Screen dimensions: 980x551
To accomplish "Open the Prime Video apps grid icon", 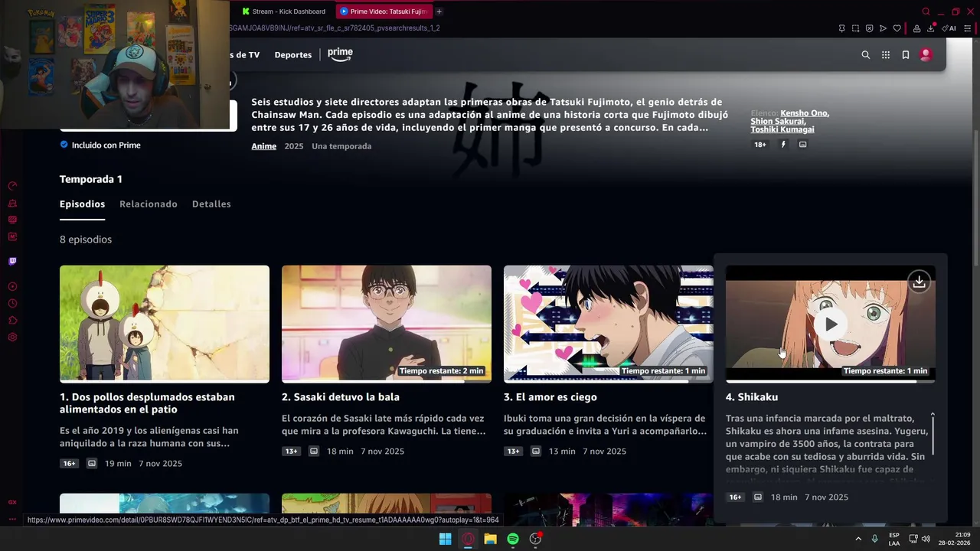I will pyautogui.click(x=886, y=55).
